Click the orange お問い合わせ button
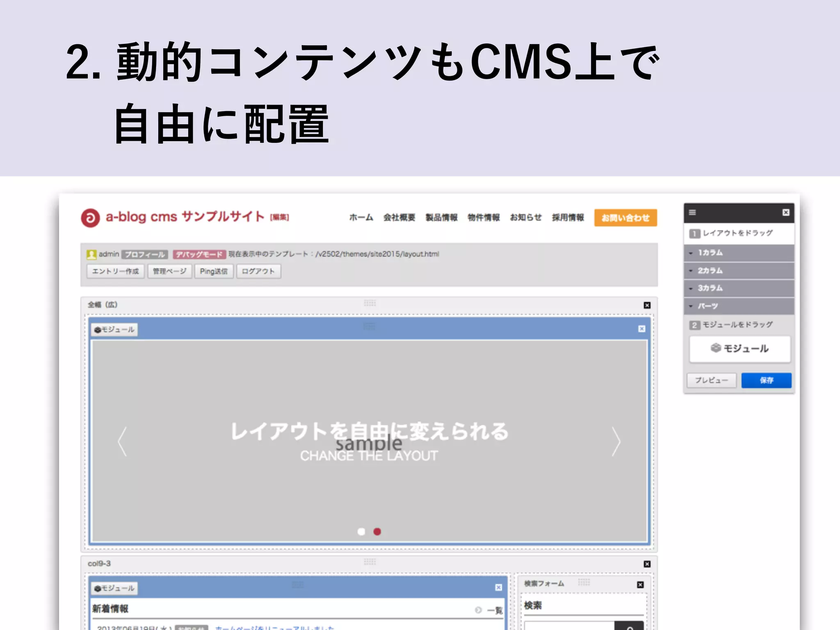The image size is (840, 630). point(625,218)
